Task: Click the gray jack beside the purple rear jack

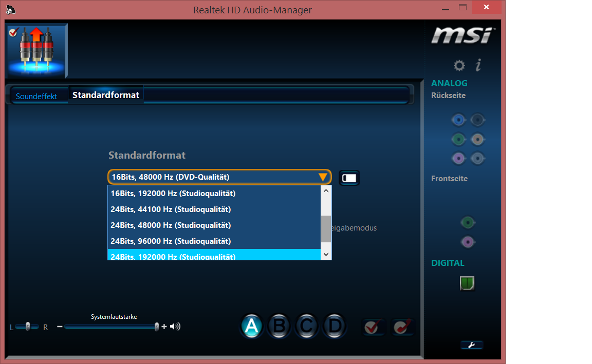Action: (x=477, y=158)
